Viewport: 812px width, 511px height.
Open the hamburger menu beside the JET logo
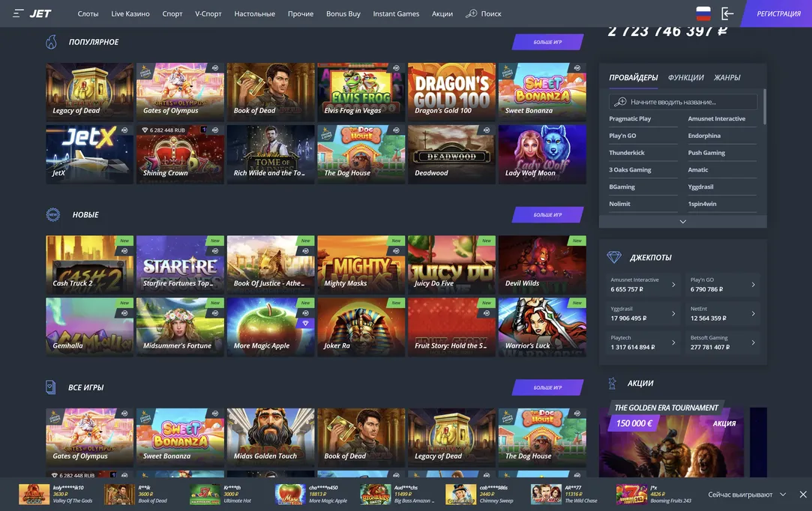[18, 13]
